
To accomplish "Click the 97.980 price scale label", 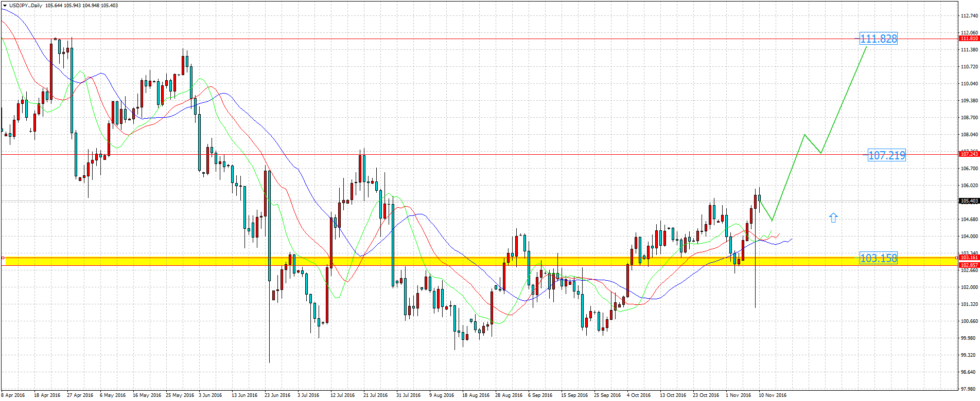I will coord(969,389).
